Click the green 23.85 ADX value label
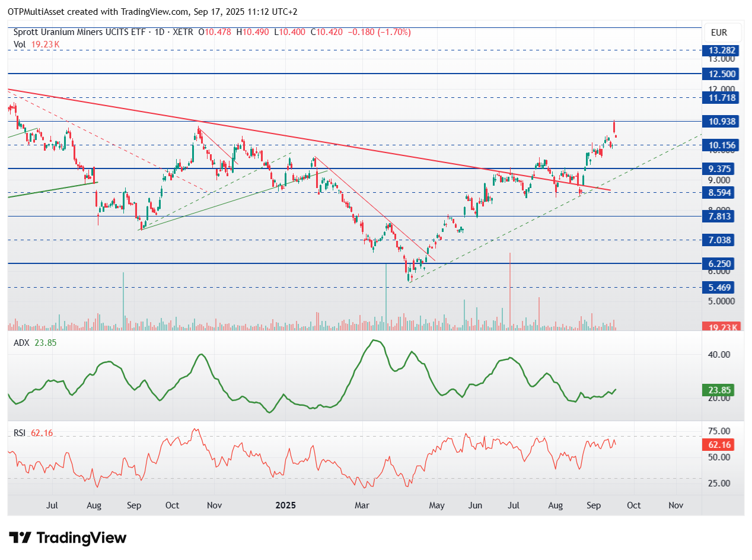Image resolution: width=752 pixels, height=560 pixels. [x=719, y=390]
